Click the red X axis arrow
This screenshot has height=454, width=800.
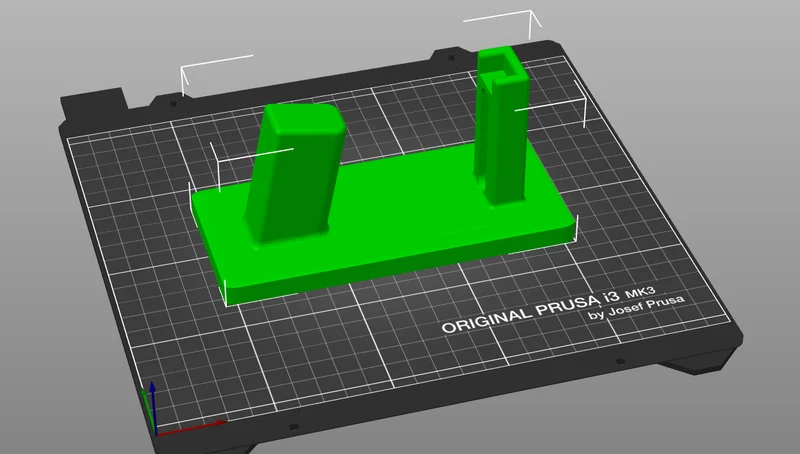point(191,427)
